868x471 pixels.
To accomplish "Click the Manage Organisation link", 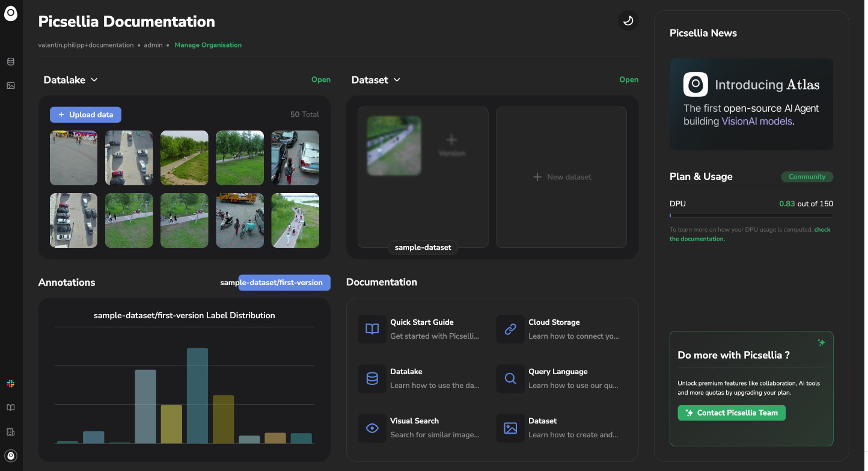I will pyautogui.click(x=208, y=45).
